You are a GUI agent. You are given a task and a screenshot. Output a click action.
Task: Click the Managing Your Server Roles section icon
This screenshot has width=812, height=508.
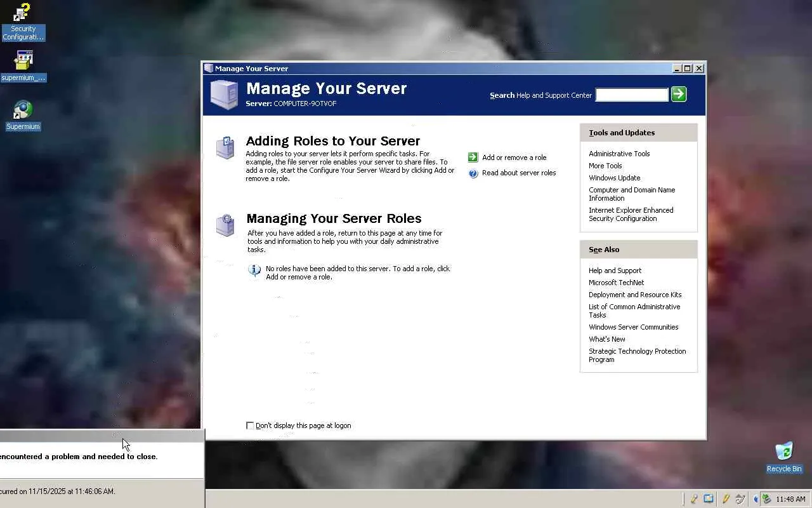[225, 225]
